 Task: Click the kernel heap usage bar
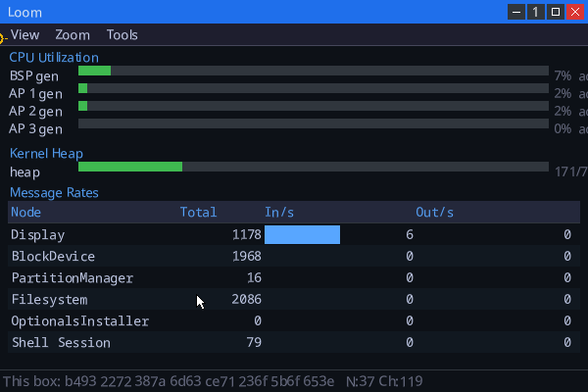(314, 167)
